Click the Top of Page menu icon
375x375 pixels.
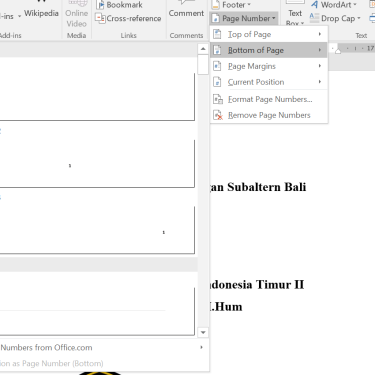[217, 34]
